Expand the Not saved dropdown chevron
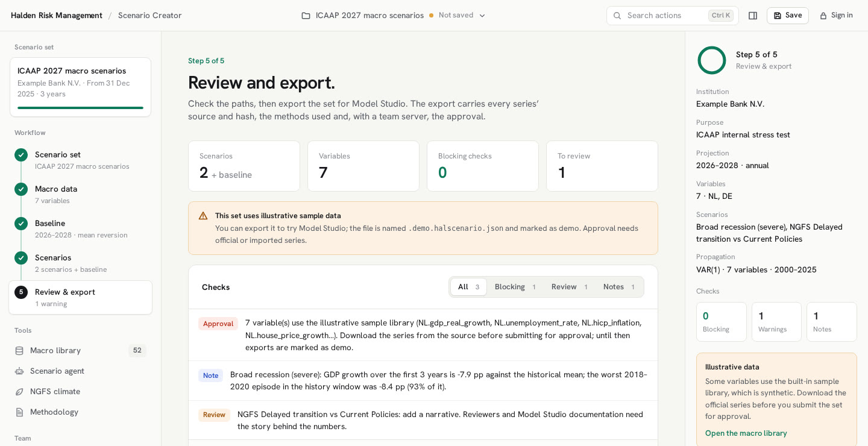 pyautogui.click(x=482, y=16)
